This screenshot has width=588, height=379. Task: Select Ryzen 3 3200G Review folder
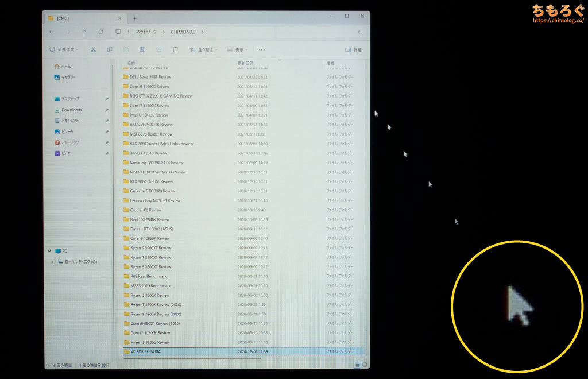click(x=150, y=343)
